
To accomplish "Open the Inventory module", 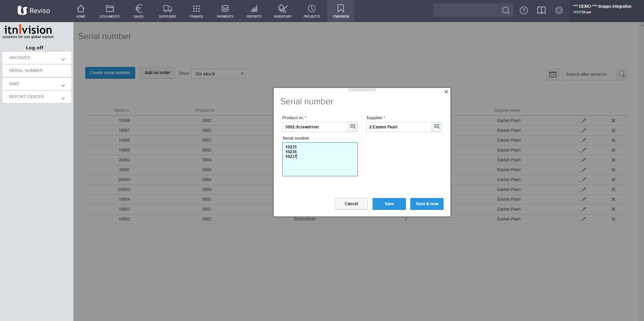I will point(283,11).
